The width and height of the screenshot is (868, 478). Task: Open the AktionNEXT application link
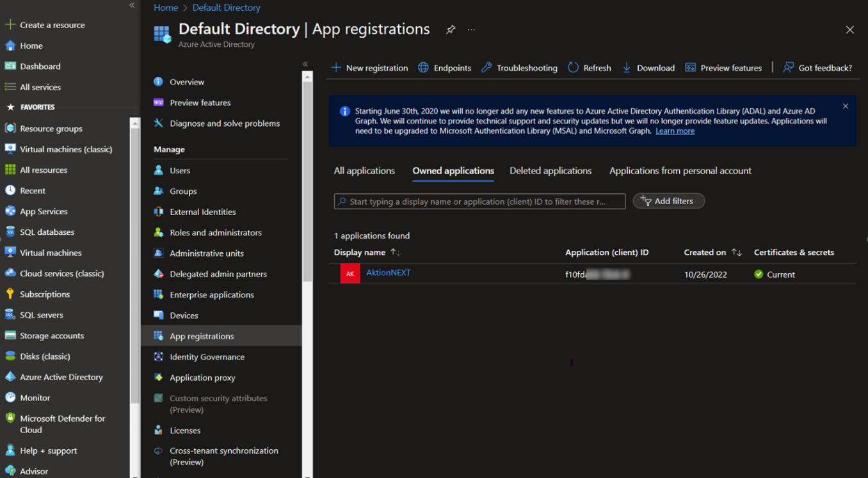click(x=389, y=273)
